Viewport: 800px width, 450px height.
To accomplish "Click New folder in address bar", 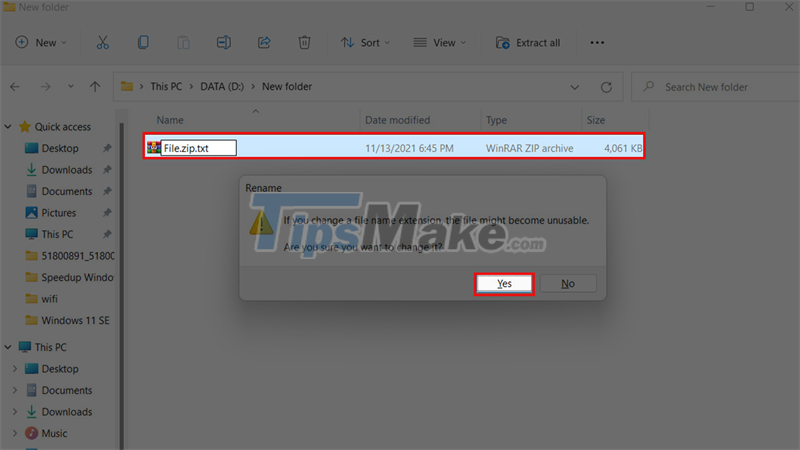I will tap(287, 87).
